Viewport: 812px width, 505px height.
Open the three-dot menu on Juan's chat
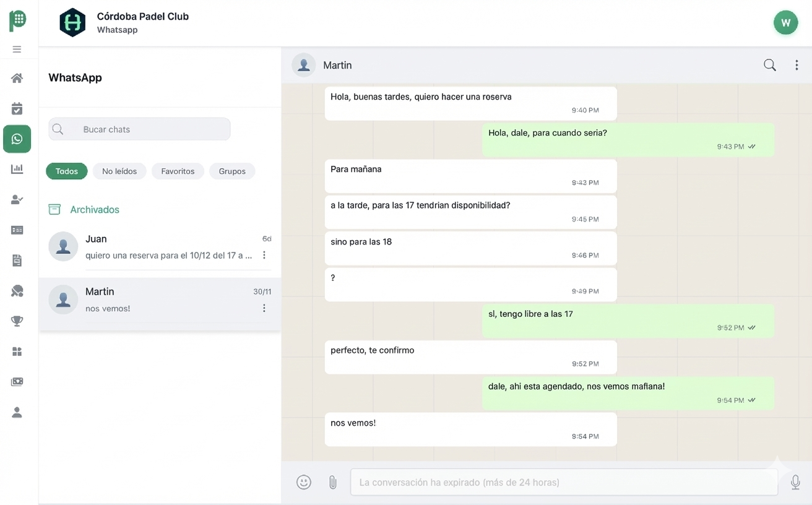tap(264, 255)
